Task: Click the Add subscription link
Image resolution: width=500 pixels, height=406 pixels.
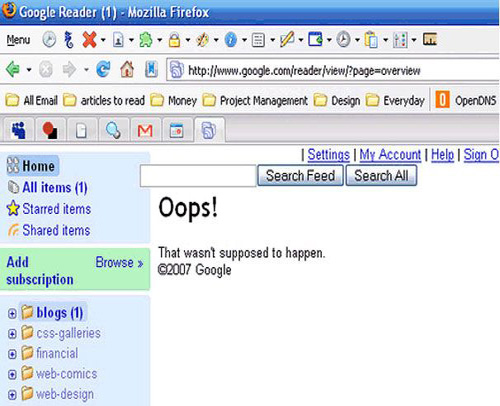Action: (40, 271)
